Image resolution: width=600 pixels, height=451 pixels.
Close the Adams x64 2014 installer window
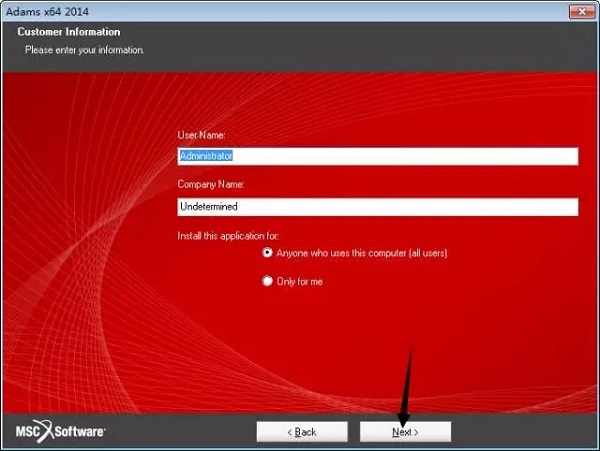[582, 12]
